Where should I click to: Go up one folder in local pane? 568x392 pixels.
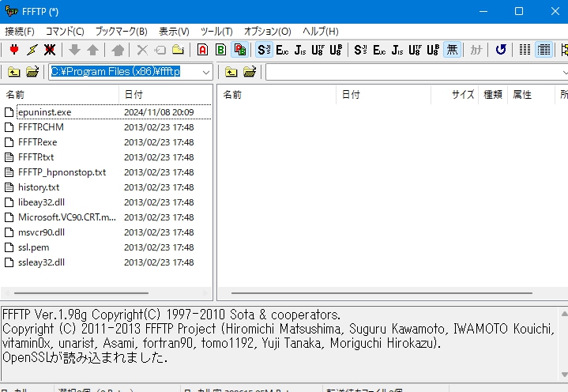tap(13, 72)
